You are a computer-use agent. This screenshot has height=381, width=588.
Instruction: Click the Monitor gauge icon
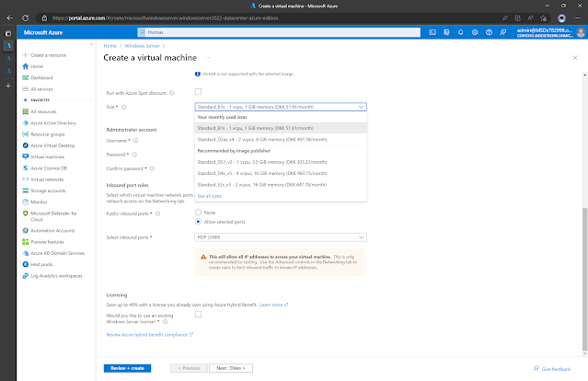pos(26,202)
